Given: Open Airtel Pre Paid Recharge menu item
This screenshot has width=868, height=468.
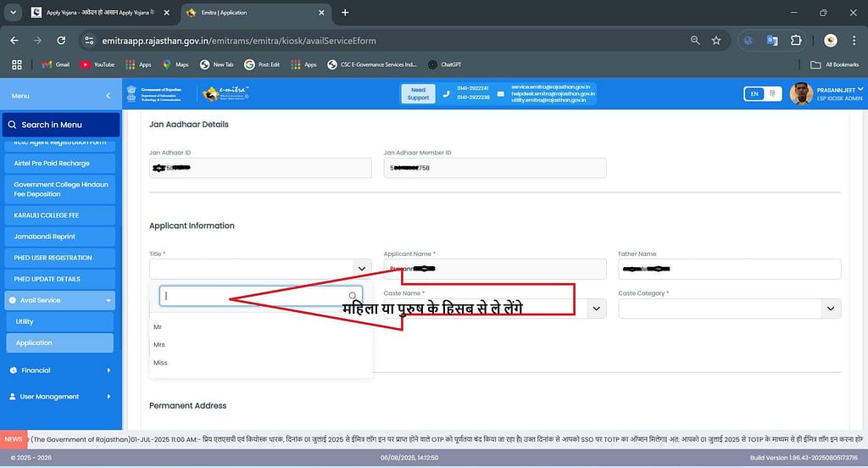Looking at the screenshot, I should point(60,164).
